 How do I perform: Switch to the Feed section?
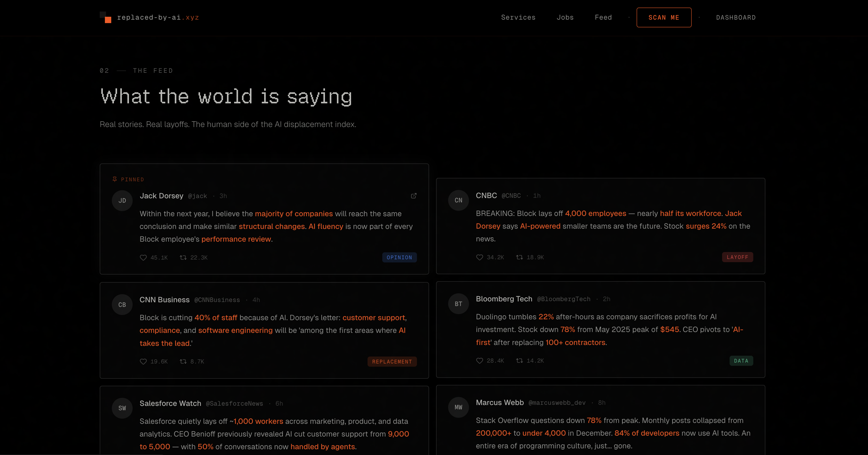603,17
